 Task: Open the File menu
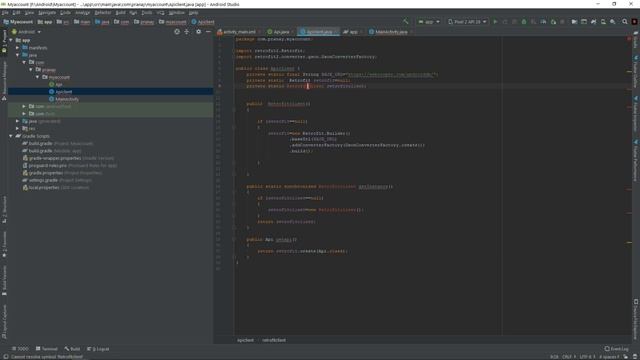tap(5, 13)
